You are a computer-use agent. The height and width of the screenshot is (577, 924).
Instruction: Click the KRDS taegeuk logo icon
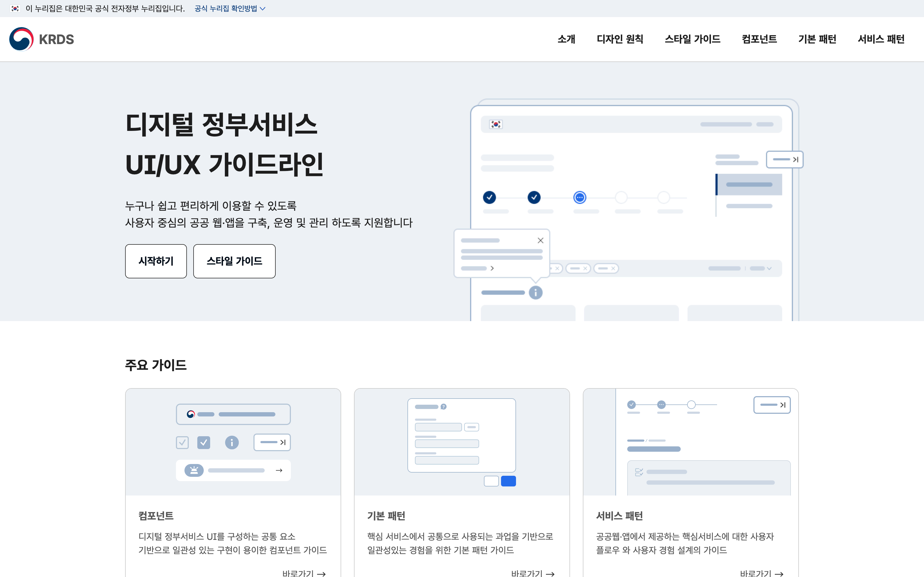(x=21, y=39)
